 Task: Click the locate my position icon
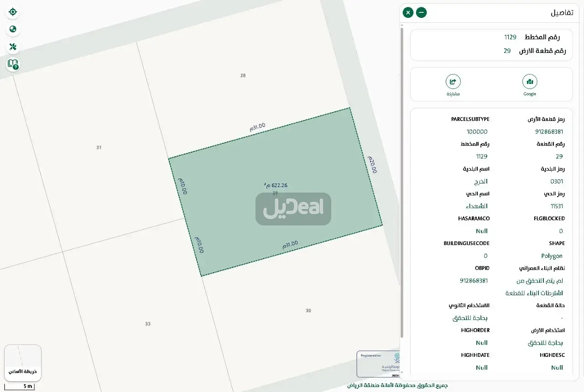pos(13,12)
